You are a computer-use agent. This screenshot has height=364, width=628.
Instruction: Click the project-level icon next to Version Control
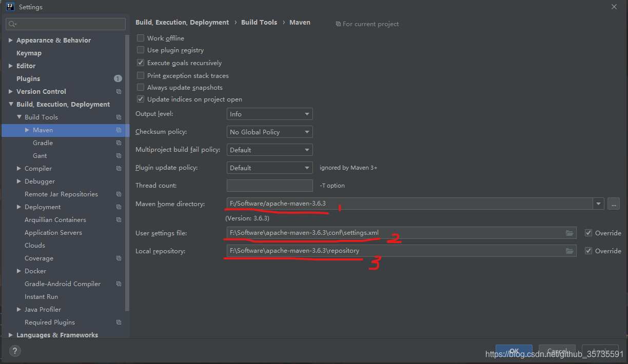tap(119, 92)
